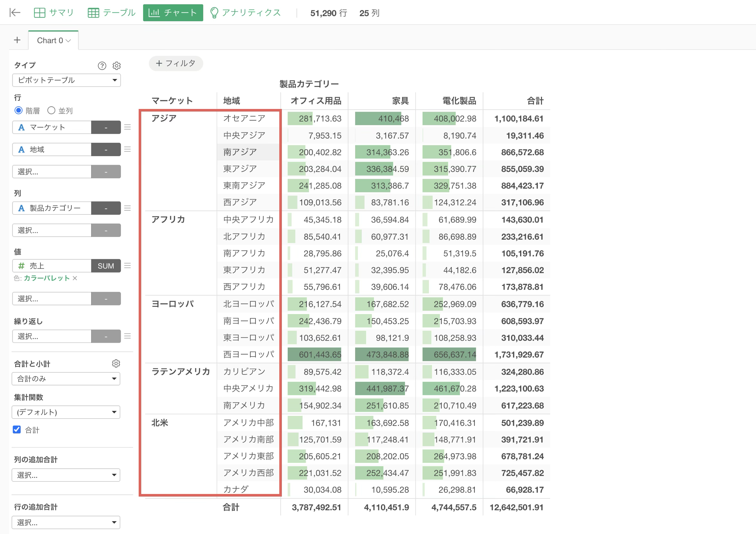The height and width of the screenshot is (534, 756).
Task: Switch to the テーブル view
Action: tap(111, 13)
